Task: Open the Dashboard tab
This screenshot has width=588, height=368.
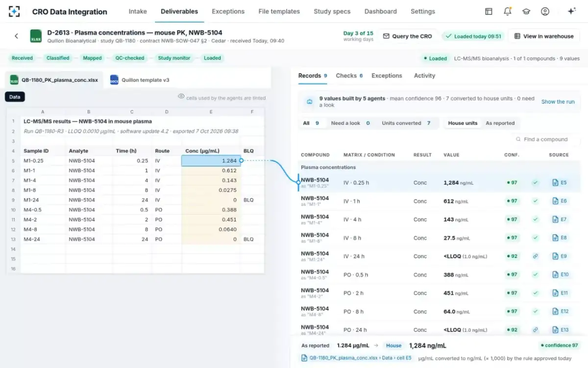Action: 380,11
